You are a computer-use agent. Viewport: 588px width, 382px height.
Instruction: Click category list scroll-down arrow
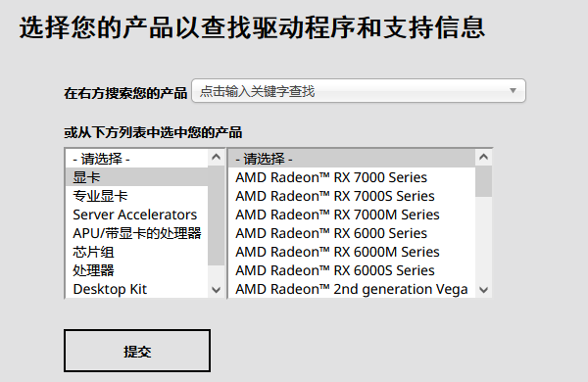tap(216, 289)
